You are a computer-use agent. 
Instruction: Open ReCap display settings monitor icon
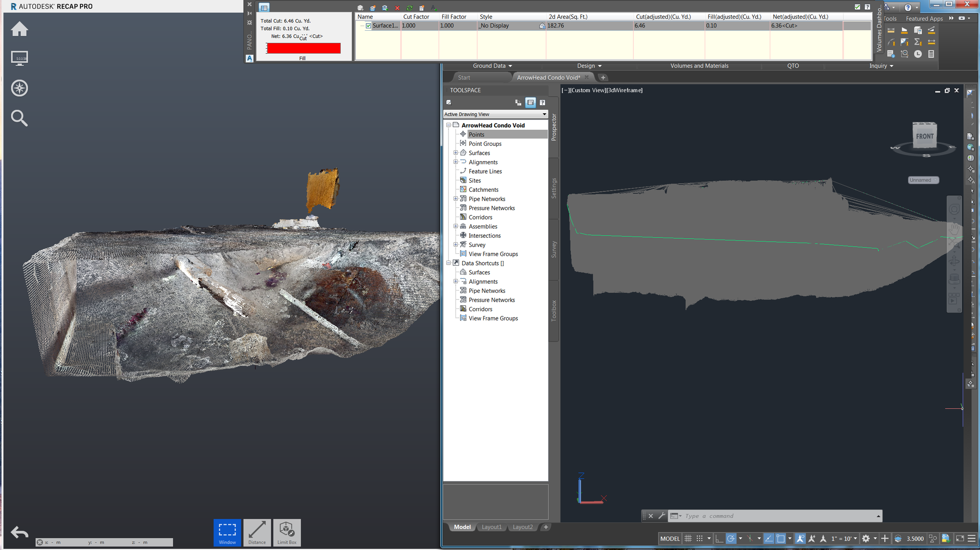pyautogui.click(x=19, y=58)
